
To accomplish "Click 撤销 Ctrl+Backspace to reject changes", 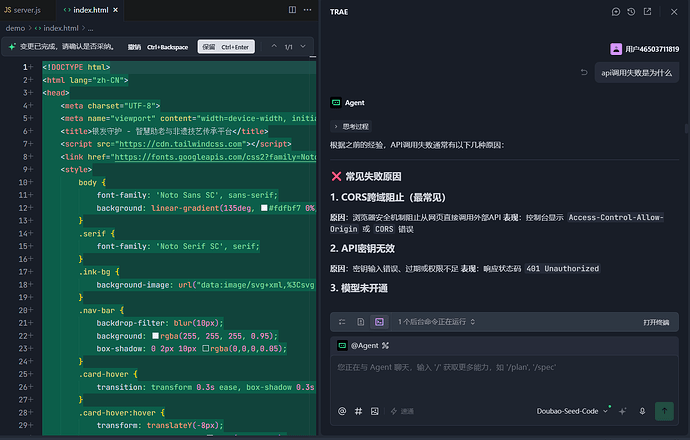I will (x=158, y=47).
